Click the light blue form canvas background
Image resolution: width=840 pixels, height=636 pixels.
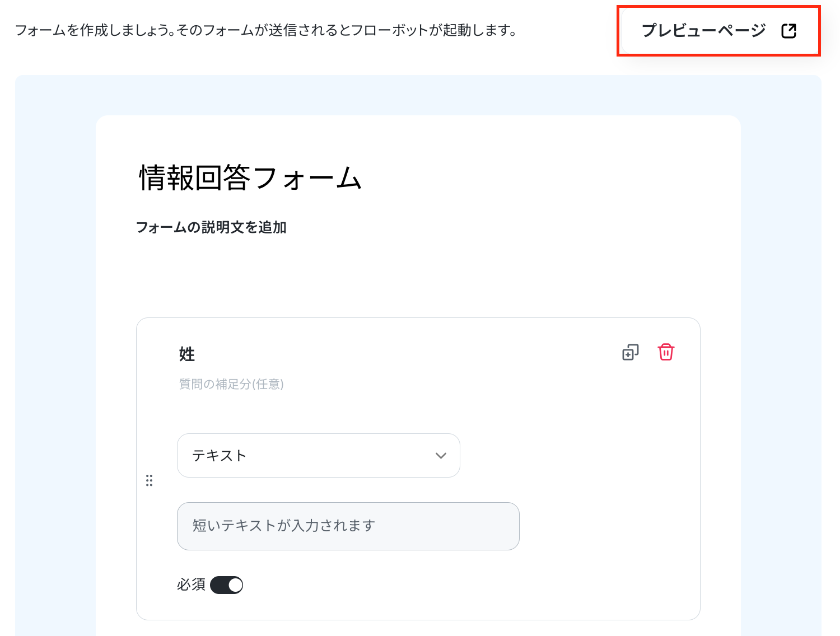[x=55, y=336]
